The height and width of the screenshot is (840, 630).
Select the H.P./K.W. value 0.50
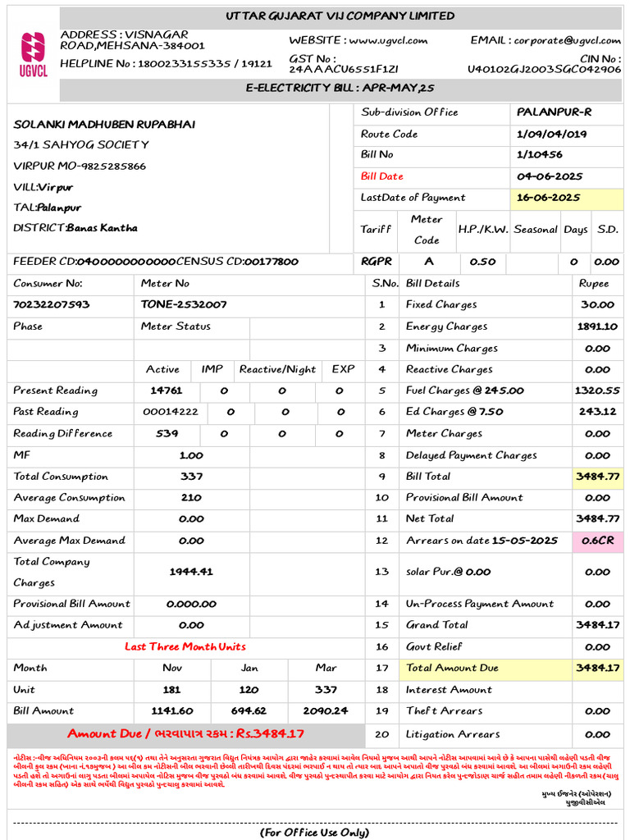tap(482, 262)
